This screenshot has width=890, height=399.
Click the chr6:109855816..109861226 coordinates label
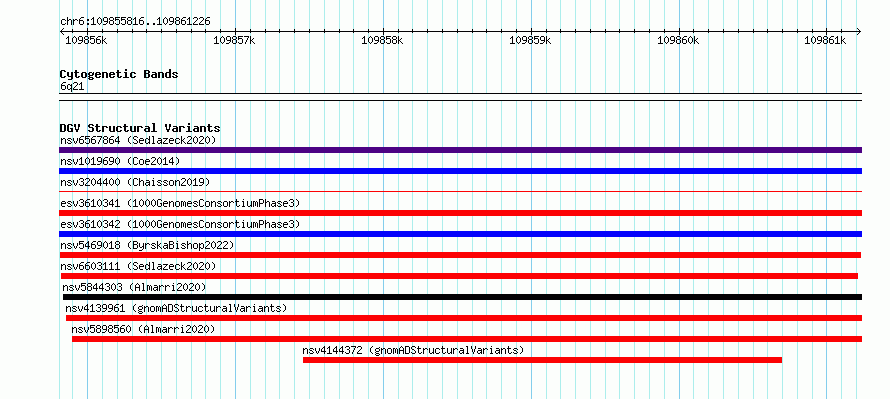(x=135, y=22)
